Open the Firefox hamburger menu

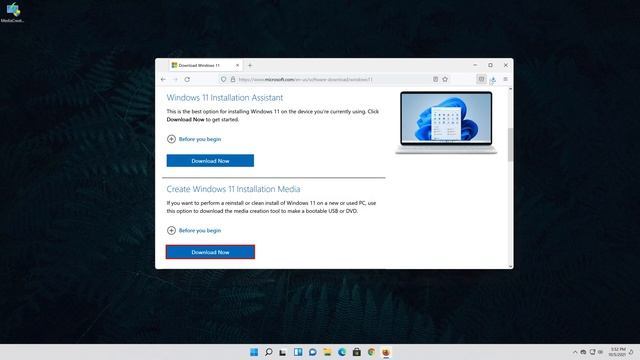tap(505, 80)
